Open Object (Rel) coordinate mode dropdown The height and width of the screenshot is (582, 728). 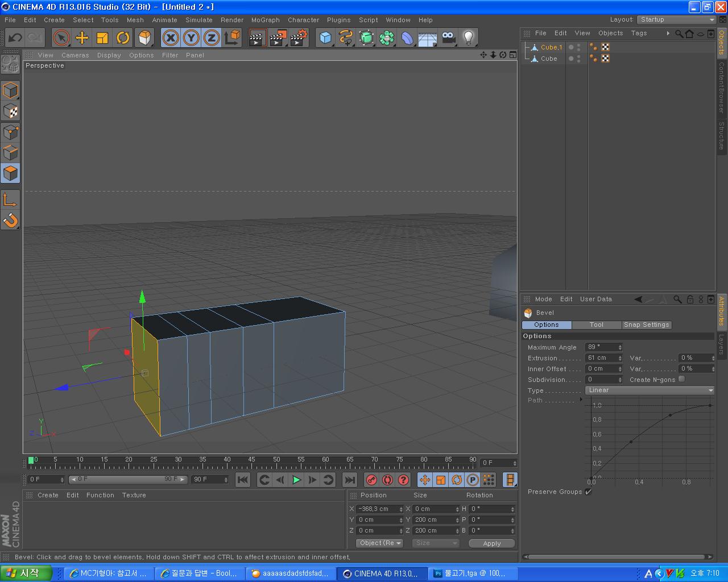tap(379, 543)
